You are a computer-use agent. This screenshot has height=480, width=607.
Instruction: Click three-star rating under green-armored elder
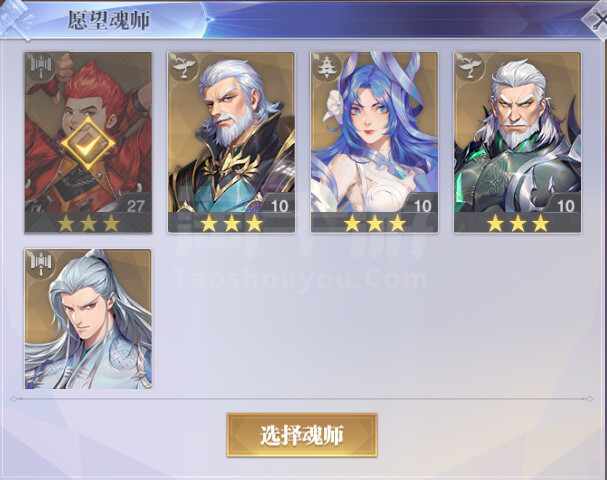518,223
